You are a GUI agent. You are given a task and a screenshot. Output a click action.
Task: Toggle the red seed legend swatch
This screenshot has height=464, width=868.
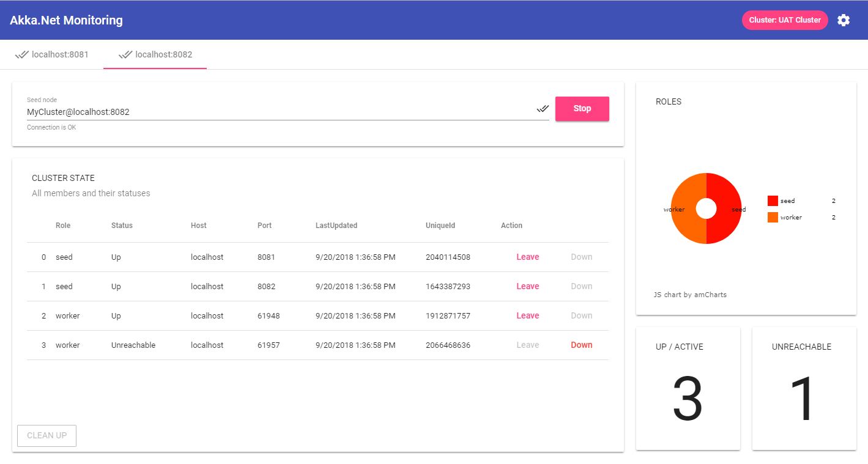[x=773, y=201]
